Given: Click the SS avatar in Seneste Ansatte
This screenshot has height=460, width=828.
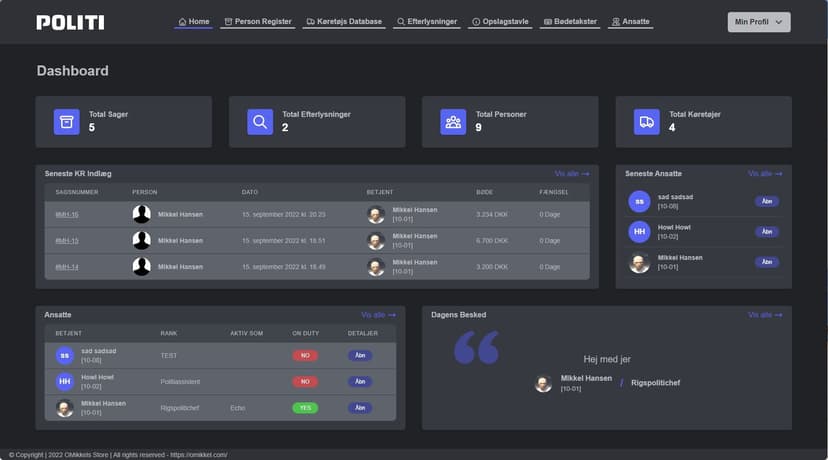Looking at the screenshot, I should [639, 202].
